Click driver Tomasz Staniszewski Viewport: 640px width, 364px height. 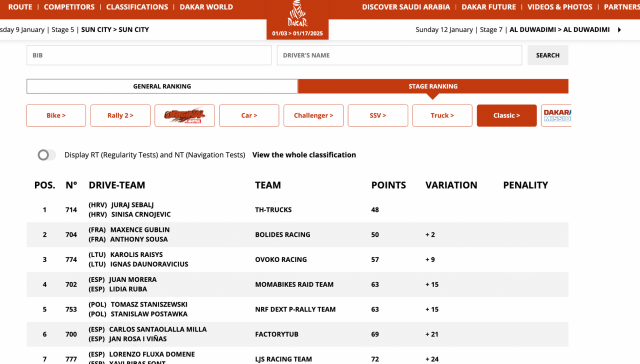tap(149, 304)
